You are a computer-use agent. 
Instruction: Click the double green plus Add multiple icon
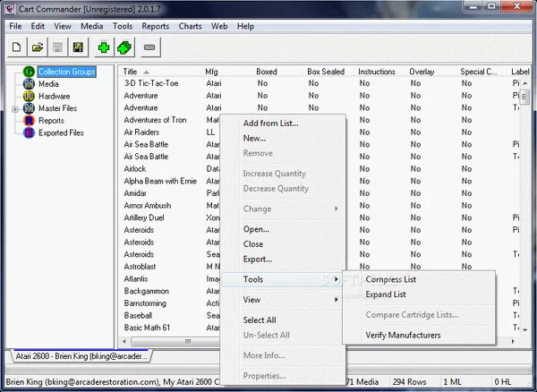tap(124, 47)
